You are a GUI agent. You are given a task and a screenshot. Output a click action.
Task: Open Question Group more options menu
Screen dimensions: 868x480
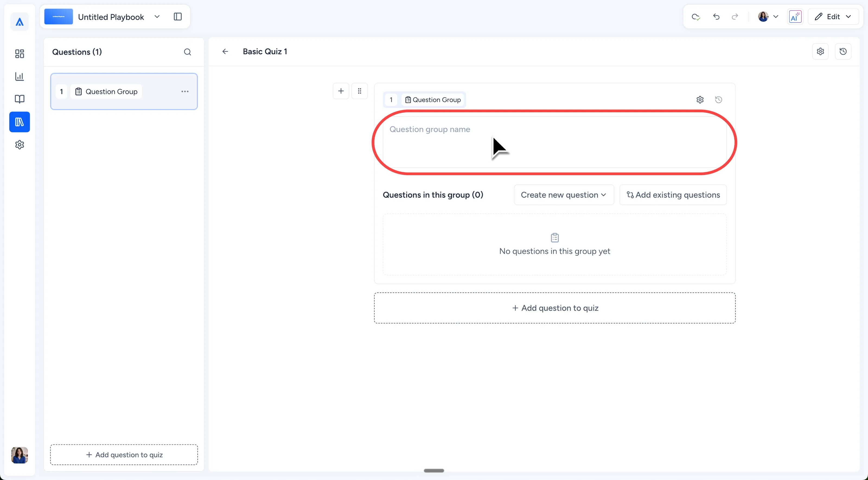[x=185, y=92]
